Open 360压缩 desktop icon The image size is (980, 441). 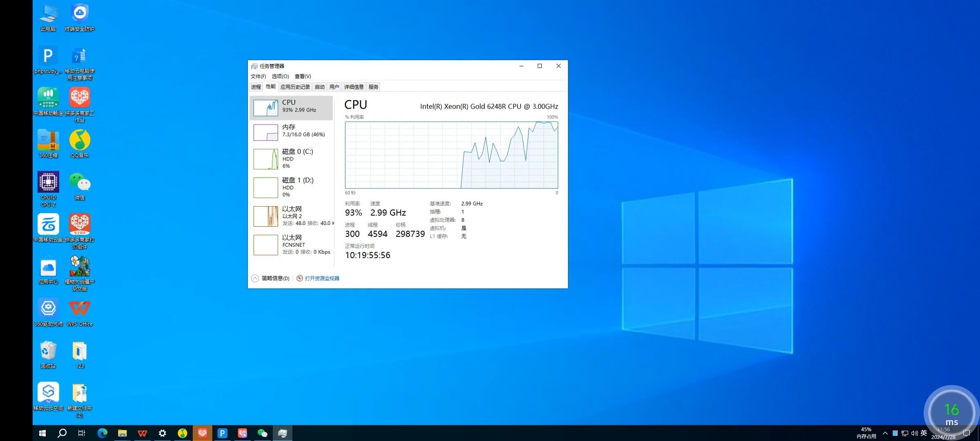[x=48, y=144]
